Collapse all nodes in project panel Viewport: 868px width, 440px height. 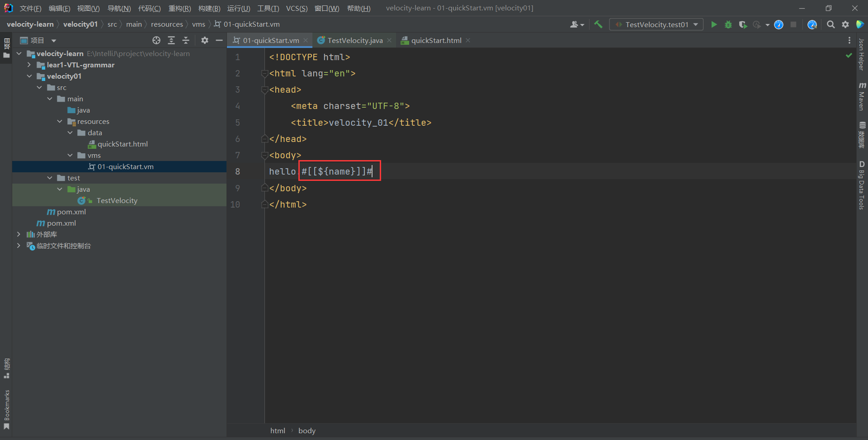coord(186,40)
